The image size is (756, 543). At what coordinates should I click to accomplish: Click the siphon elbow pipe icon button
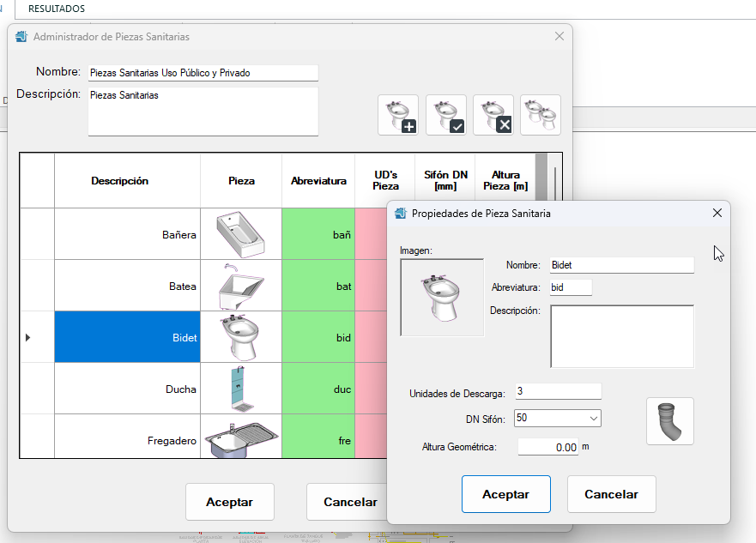click(669, 421)
